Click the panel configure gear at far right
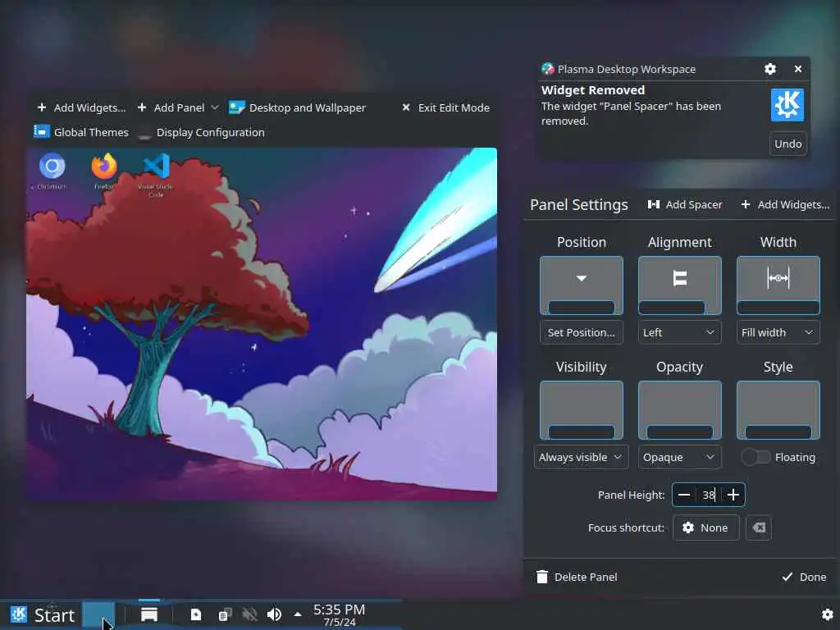This screenshot has height=630, width=840. coord(827,614)
